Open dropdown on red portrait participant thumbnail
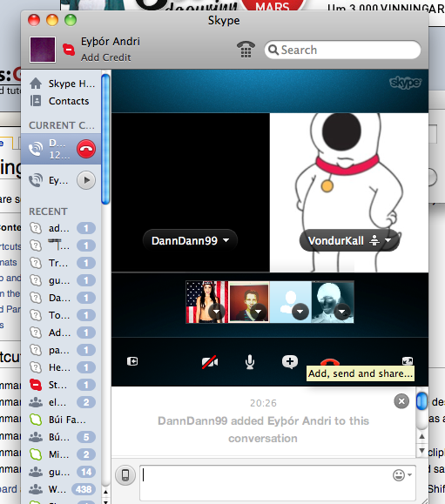The width and height of the screenshot is (445, 504). [258, 312]
